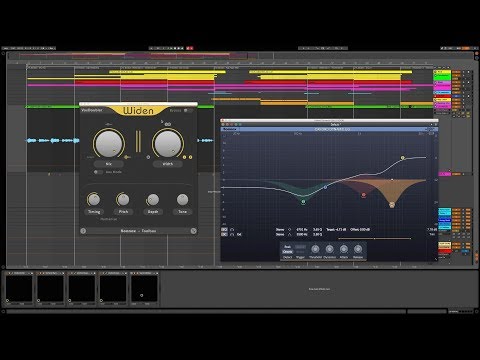Click the Pitch label button
Screen dimensions: 480x360
123,212
